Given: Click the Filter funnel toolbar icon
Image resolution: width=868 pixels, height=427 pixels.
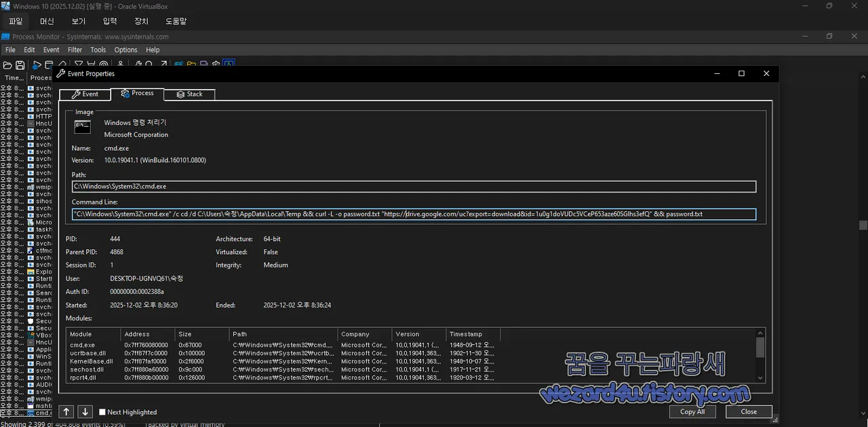Looking at the screenshot, I should [x=79, y=64].
